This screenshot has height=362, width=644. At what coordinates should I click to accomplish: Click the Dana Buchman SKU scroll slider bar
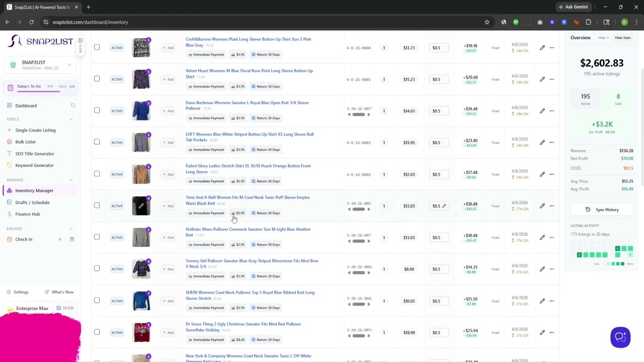[359, 115]
